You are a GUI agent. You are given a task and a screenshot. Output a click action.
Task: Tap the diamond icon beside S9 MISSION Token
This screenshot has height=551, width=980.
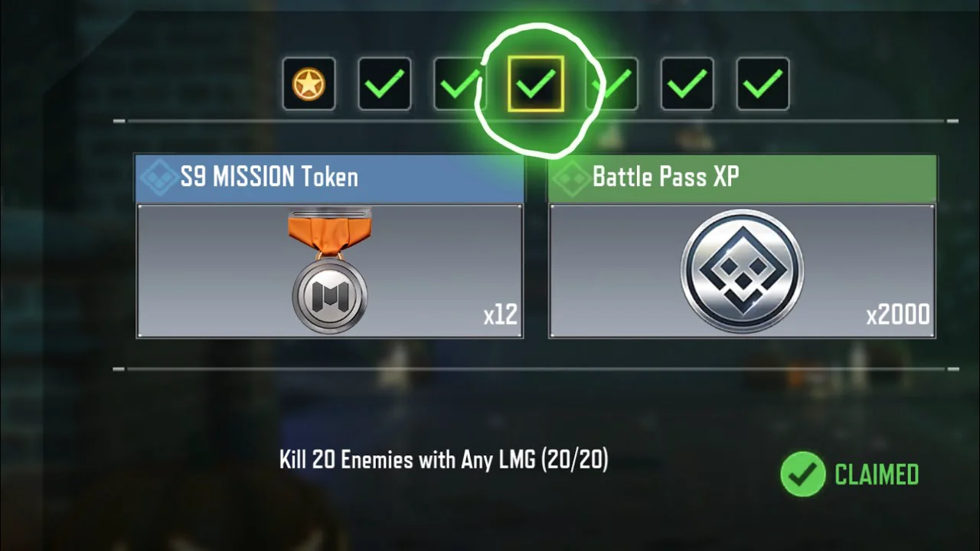(x=158, y=178)
